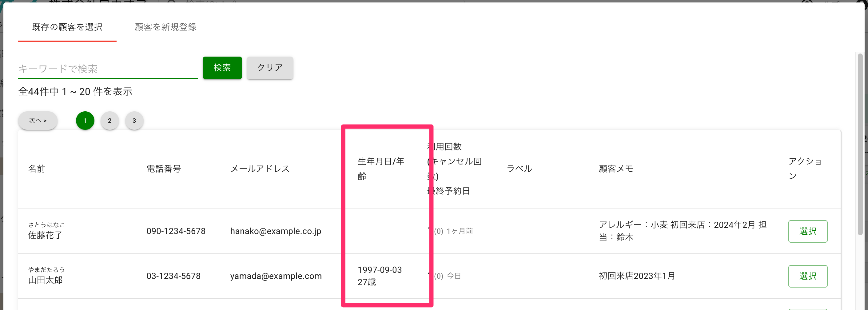
Task: Click the メールアドレス column header
Action: 260,169
